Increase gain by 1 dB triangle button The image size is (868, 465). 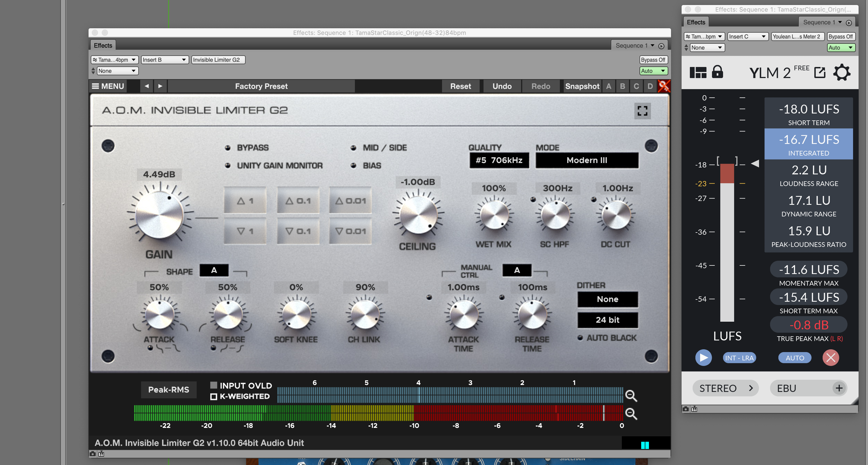(245, 201)
